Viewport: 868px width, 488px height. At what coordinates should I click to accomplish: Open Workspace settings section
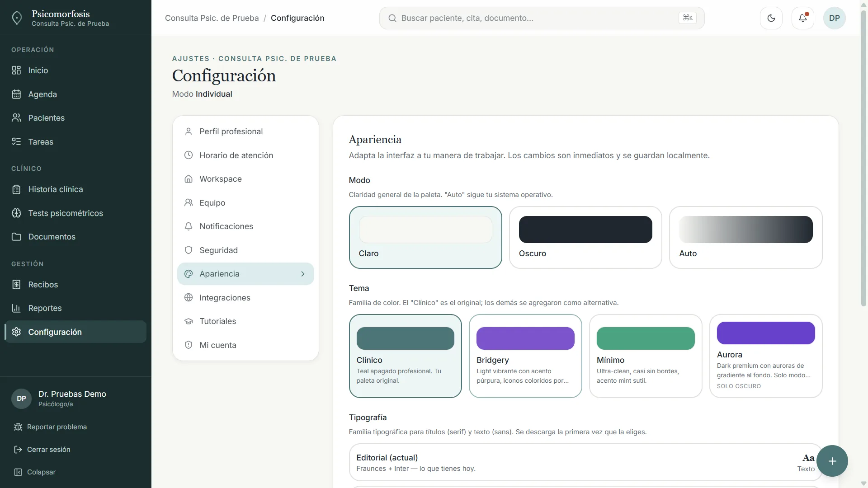tap(245, 179)
